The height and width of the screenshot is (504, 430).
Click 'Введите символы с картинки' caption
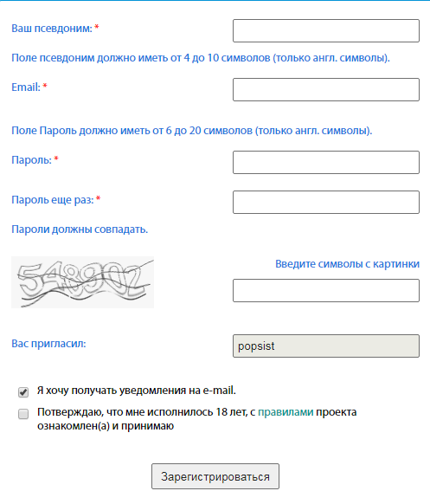348,264
